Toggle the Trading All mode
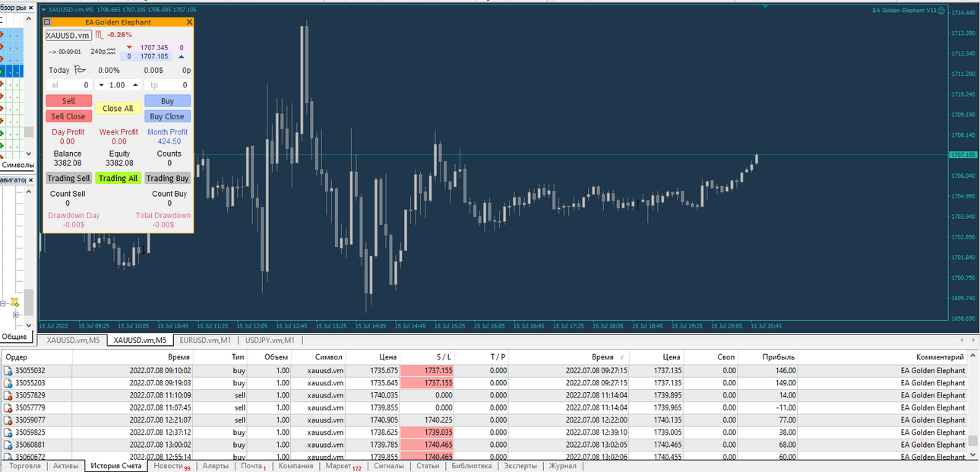Image resolution: width=980 pixels, height=472 pixels. [x=118, y=179]
